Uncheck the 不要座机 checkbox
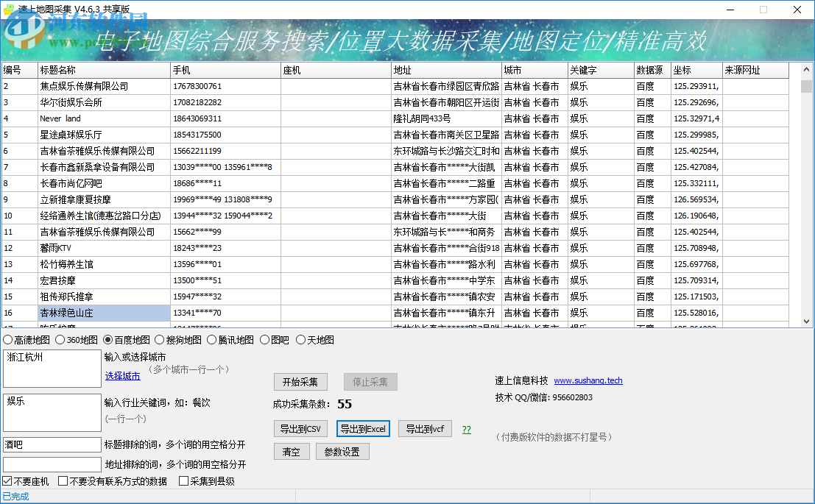 pyautogui.click(x=7, y=480)
